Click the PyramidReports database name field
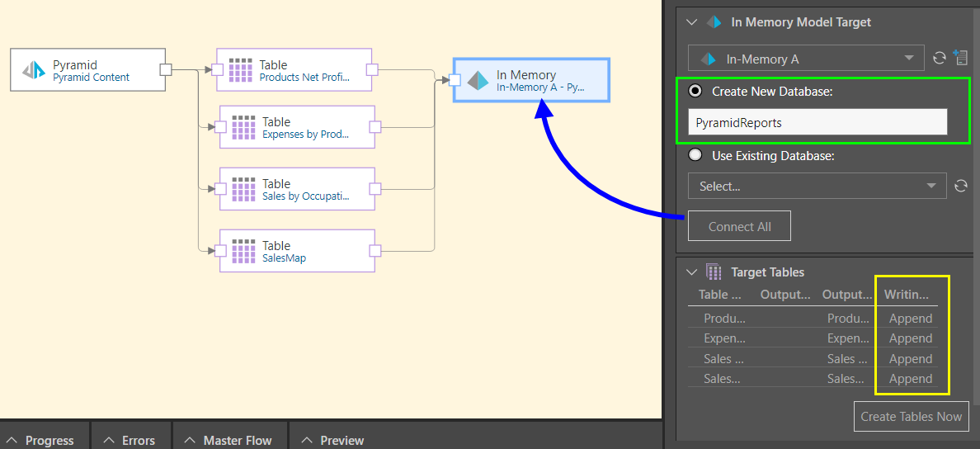The image size is (980, 449). coord(817,123)
